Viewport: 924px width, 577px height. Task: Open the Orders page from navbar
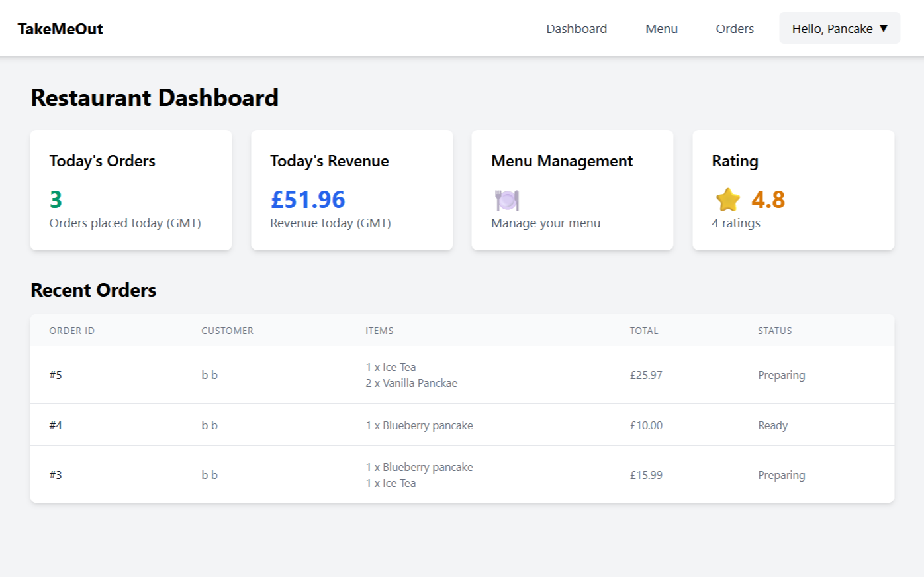click(x=734, y=28)
